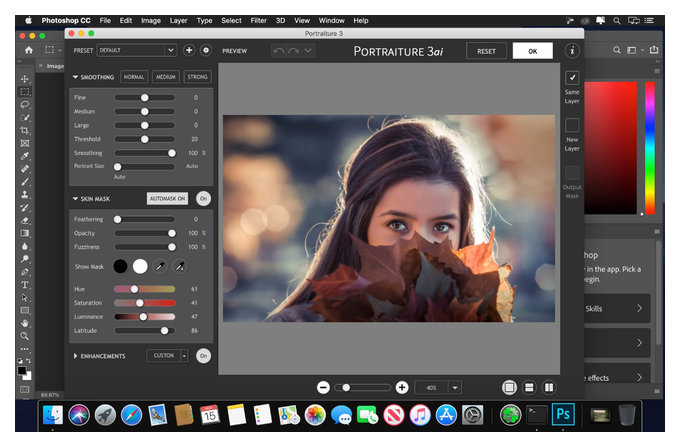Open the Window menu

[x=331, y=20]
